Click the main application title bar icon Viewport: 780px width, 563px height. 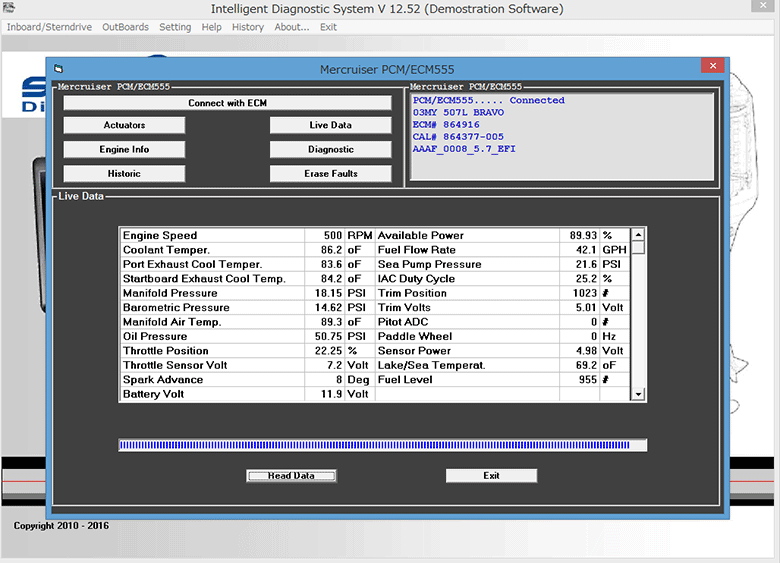click(8, 7)
